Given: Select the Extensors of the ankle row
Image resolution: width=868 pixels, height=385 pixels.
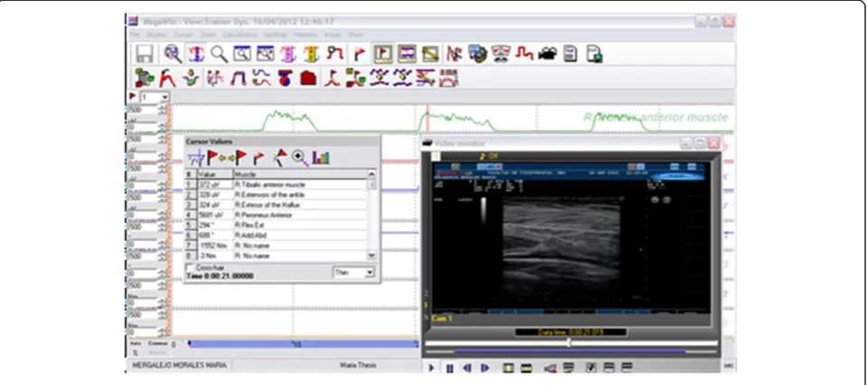Looking at the screenshot, I should (275, 194).
